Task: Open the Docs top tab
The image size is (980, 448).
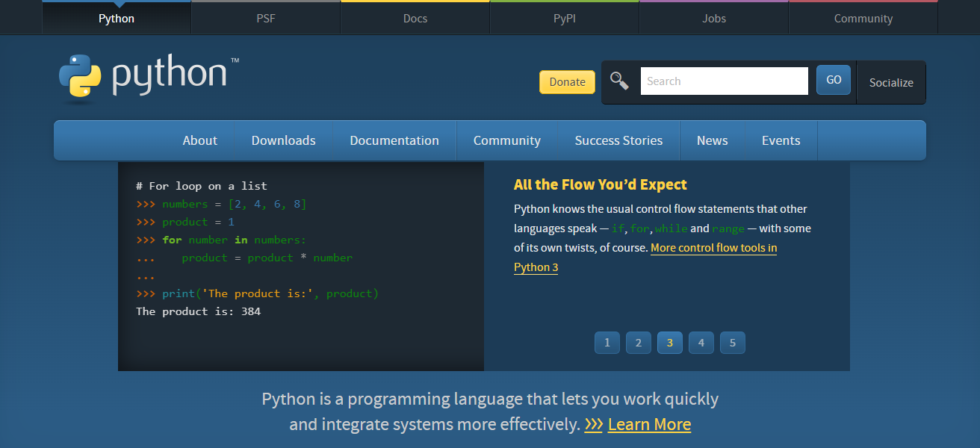Action: coord(415,18)
